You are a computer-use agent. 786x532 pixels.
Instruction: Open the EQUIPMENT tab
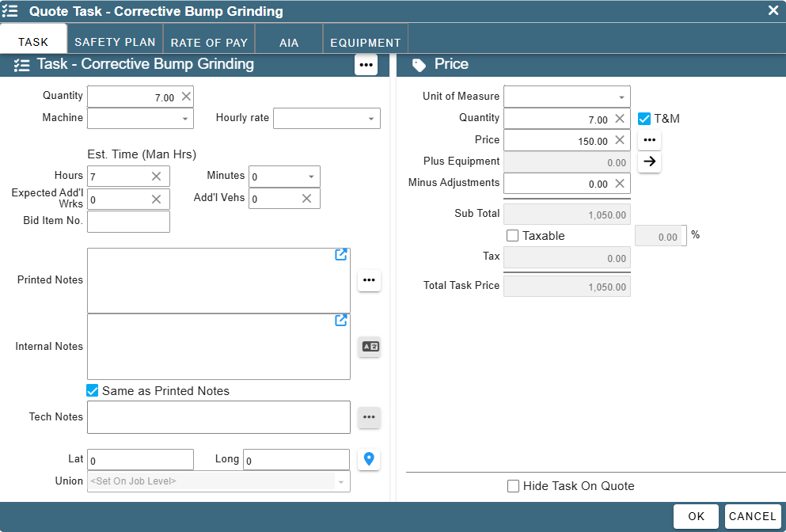click(x=366, y=39)
